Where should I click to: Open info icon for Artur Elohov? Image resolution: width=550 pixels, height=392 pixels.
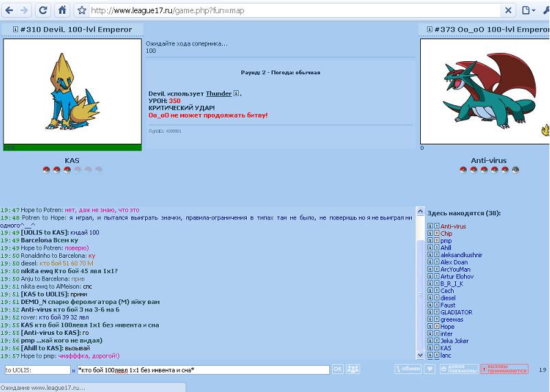(430, 276)
